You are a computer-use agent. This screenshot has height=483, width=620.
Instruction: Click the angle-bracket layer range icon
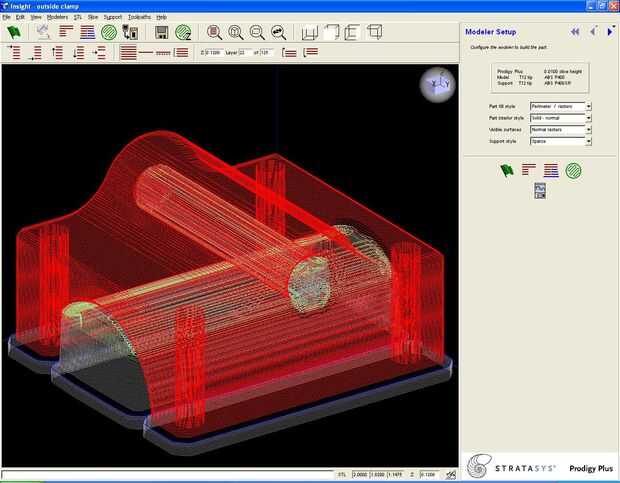pos(310,52)
